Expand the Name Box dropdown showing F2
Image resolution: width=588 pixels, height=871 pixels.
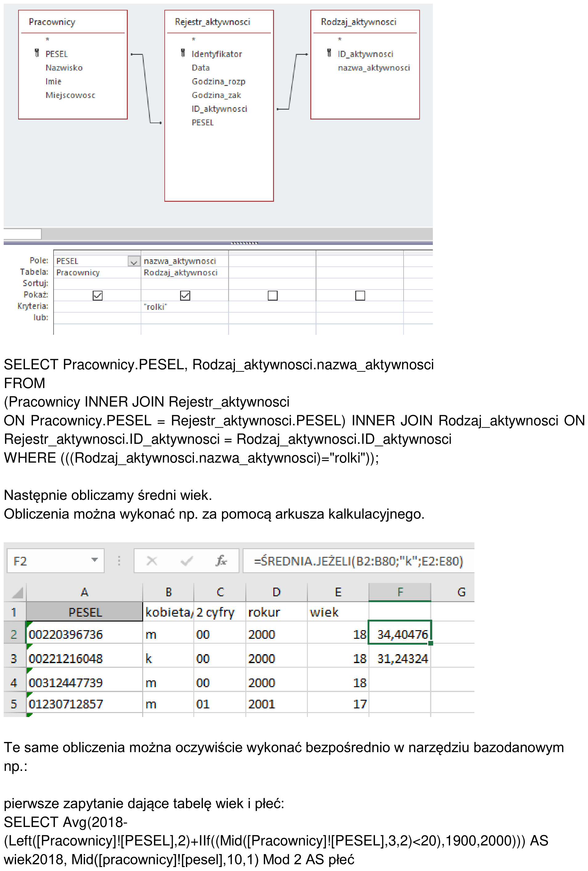[95, 560]
